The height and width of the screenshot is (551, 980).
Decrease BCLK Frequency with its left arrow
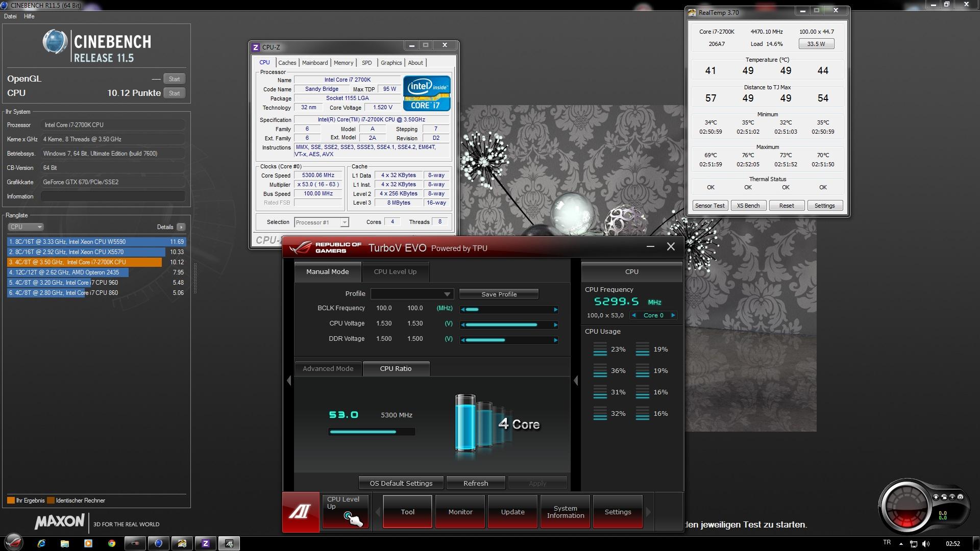pyautogui.click(x=462, y=309)
